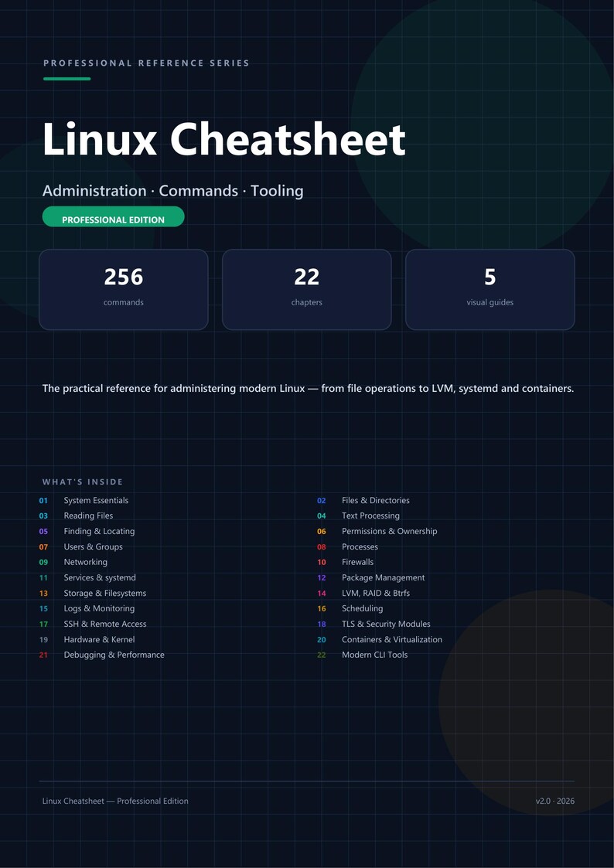Select Logs & Monitoring entry
Viewport: 614px width, 868px height.
[x=99, y=608]
